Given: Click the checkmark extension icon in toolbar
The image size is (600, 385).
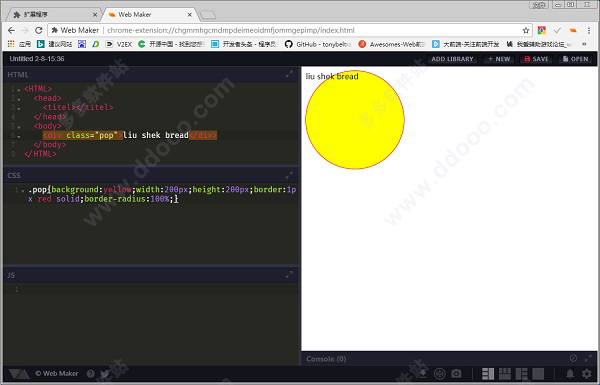Looking at the screenshot, I should click(x=557, y=30).
